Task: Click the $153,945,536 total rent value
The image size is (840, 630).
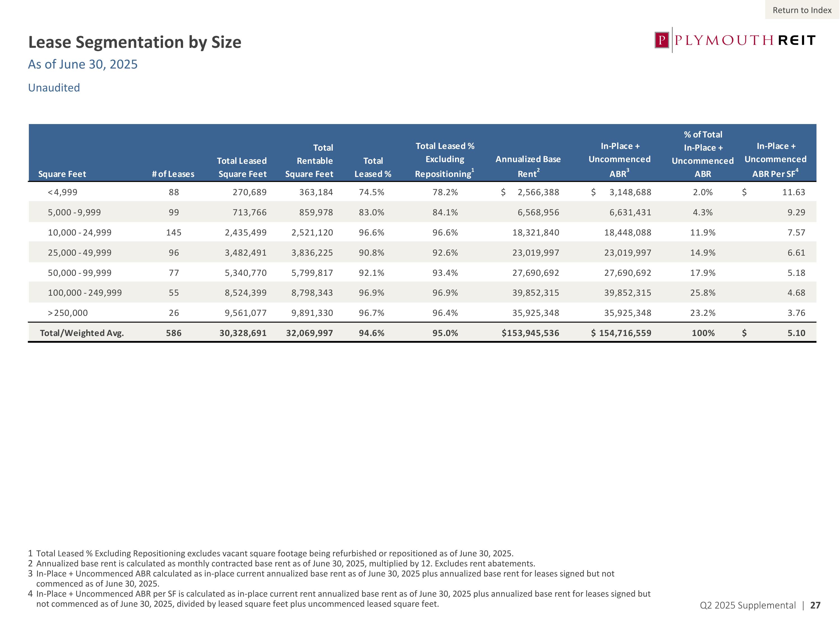Action: (530, 333)
